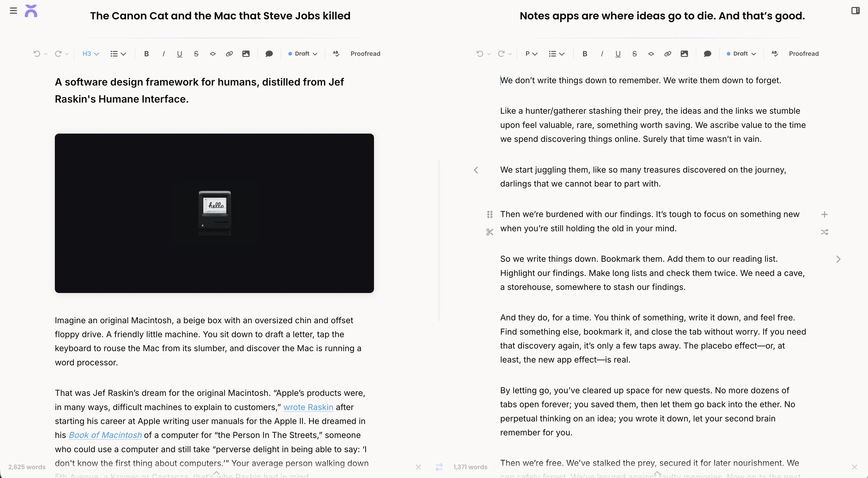Screen dimensions: 868x478
Task: Click paragraph starting 'Then we're burdened with our findings'
Action: pyautogui.click(x=650, y=221)
